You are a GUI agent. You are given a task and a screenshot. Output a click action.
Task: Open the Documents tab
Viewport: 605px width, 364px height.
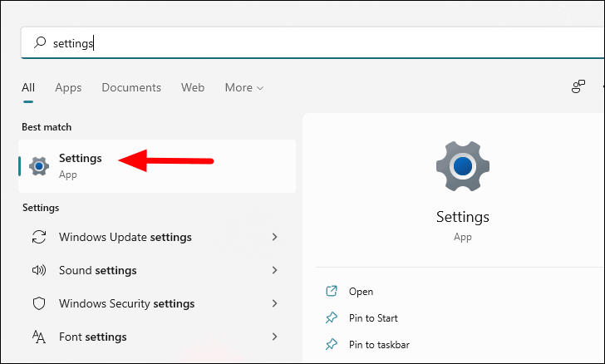pos(131,87)
